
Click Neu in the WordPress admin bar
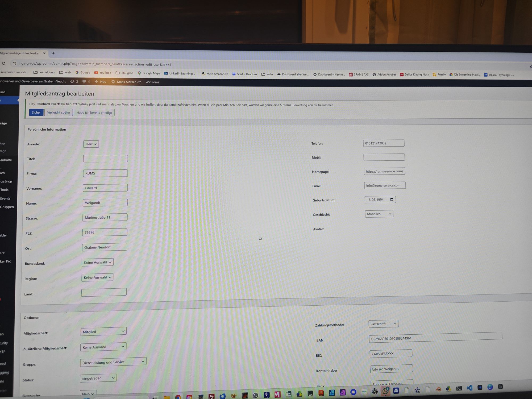point(101,82)
